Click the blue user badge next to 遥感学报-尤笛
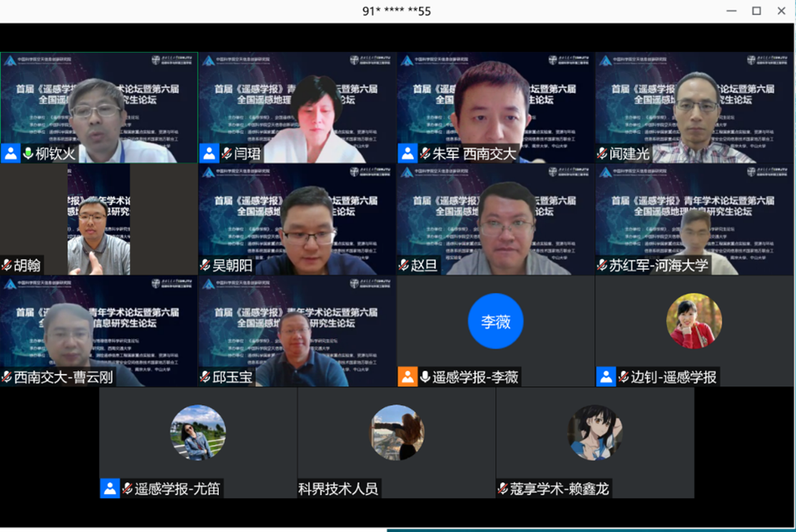Image resolution: width=796 pixels, height=532 pixels. 109,489
